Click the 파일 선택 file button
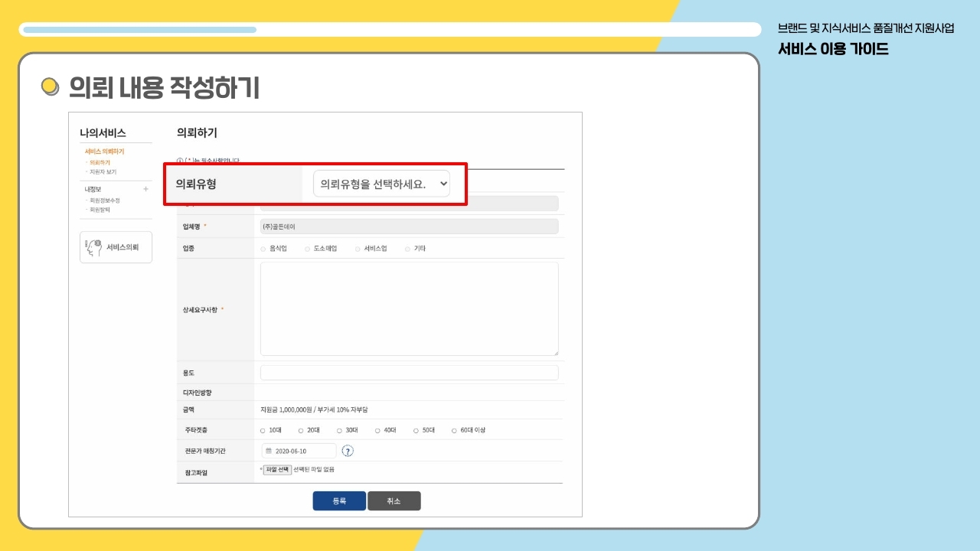This screenshot has height=551, width=980. click(277, 469)
